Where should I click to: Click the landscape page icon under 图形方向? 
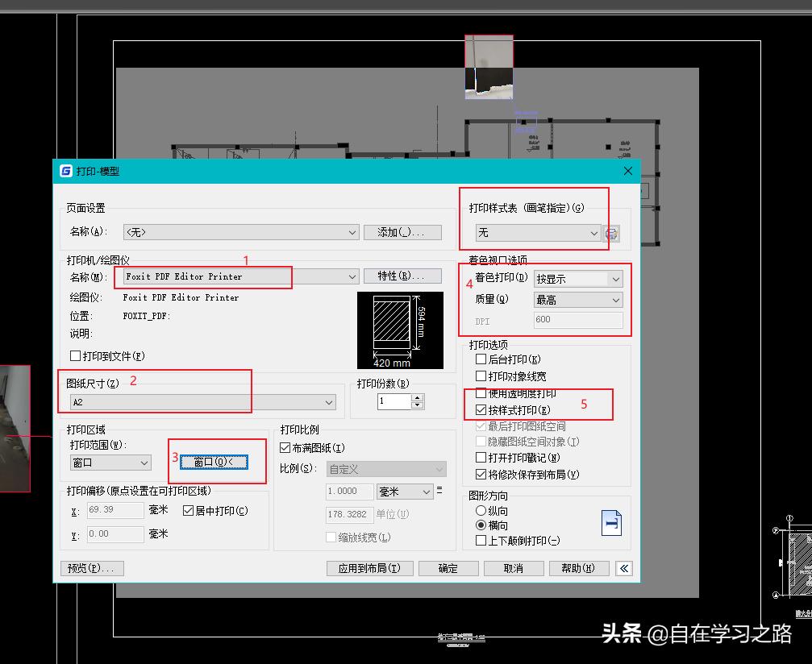(610, 522)
